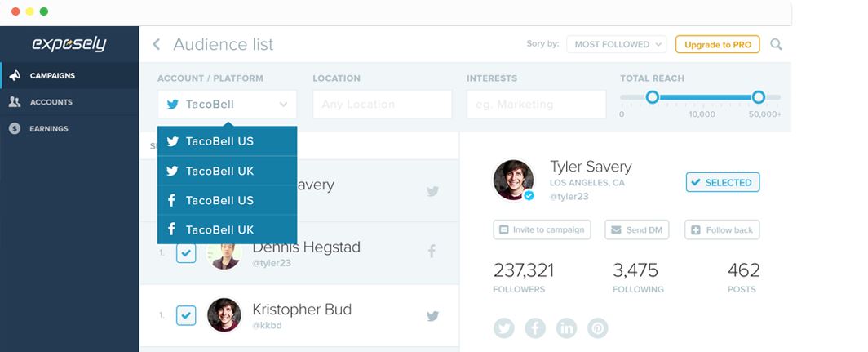Click the Pinterest circle icon in profile
Screen dimensions: 868x352
coord(598,328)
